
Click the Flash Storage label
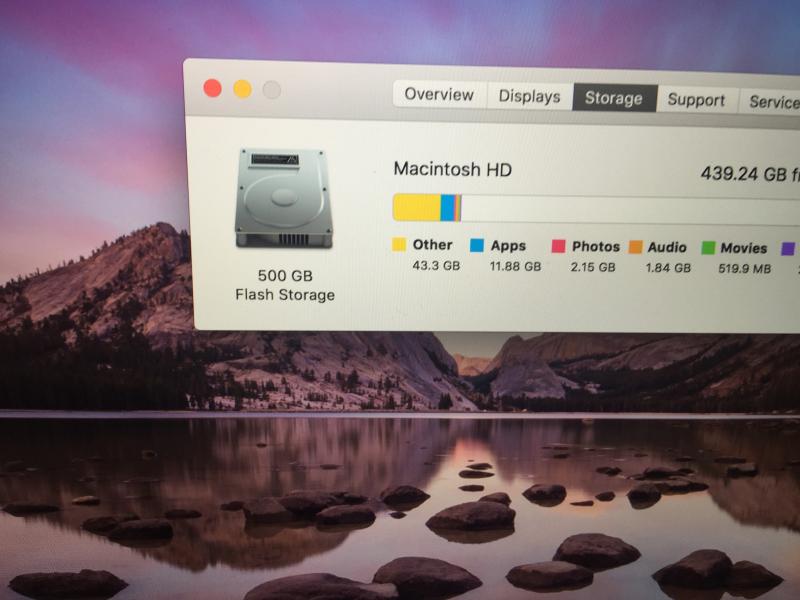click(x=285, y=295)
